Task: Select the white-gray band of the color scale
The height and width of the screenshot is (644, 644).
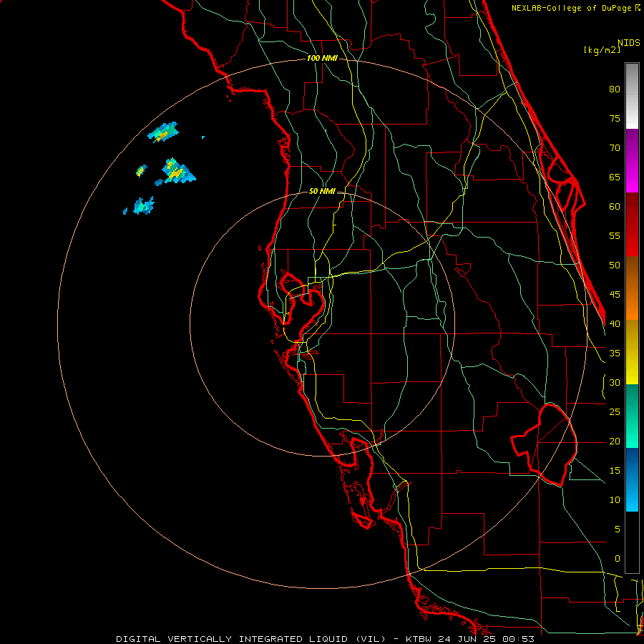Action: pyautogui.click(x=632, y=96)
